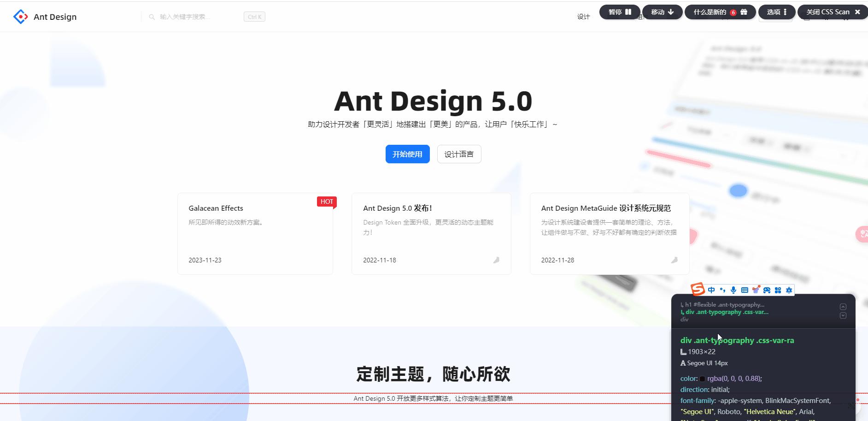Click the keyword search input field

[194, 17]
